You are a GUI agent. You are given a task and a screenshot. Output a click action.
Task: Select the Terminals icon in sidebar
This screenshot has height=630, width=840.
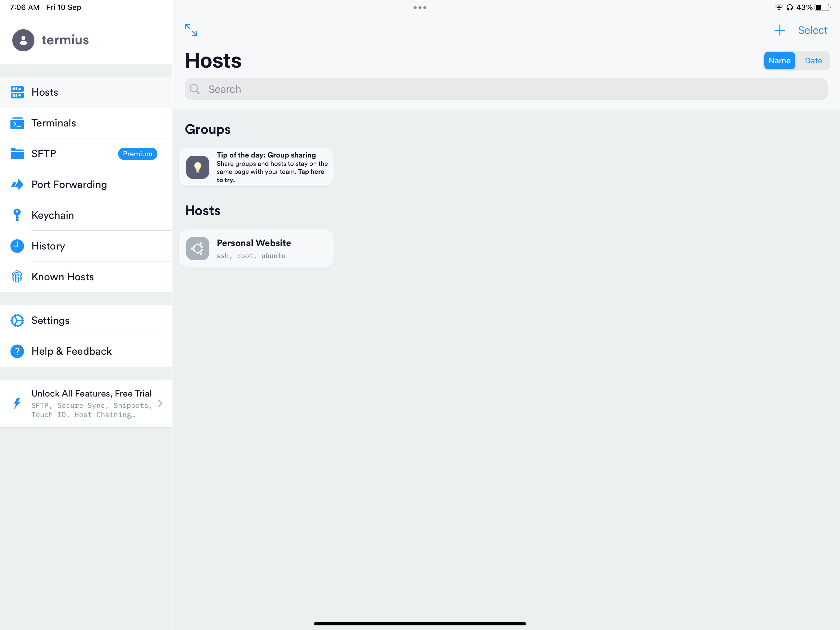[x=17, y=123]
